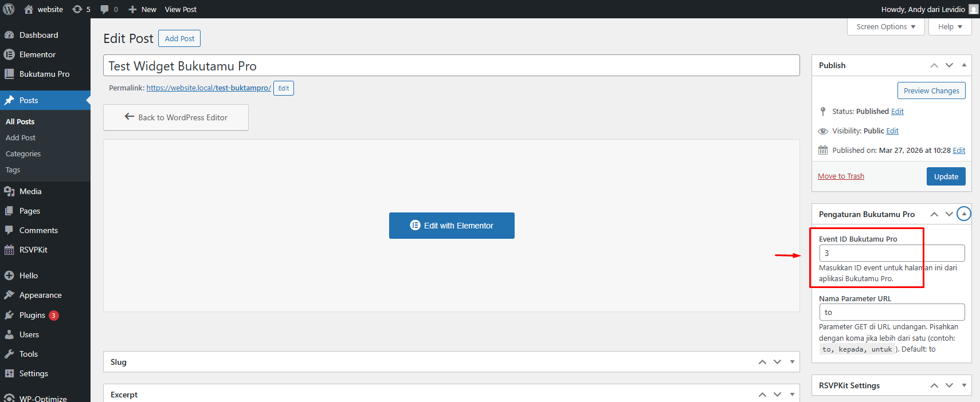Edit the published date
Screen dimensions: 980x402
(959, 150)
